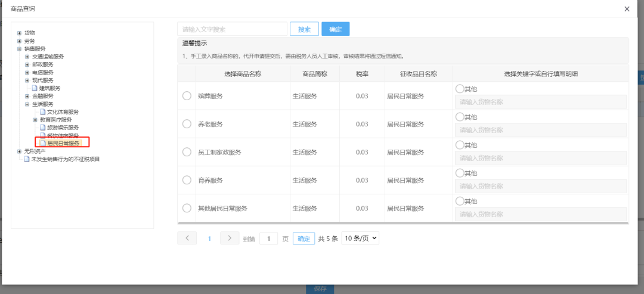Expand the 劳务 tree node
Image resolution: width=644 pixels, height=294 pixels.
(x=19, y=41)
